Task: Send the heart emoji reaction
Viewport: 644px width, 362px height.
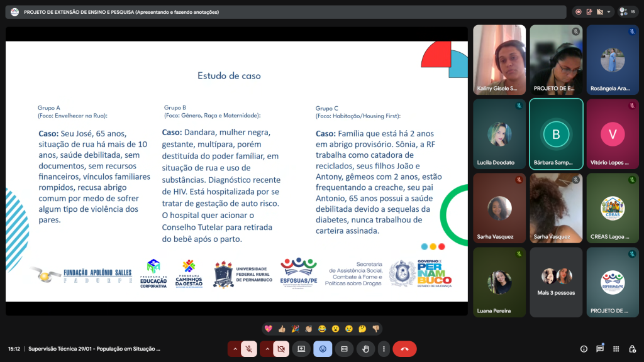Action: [269, 329]
